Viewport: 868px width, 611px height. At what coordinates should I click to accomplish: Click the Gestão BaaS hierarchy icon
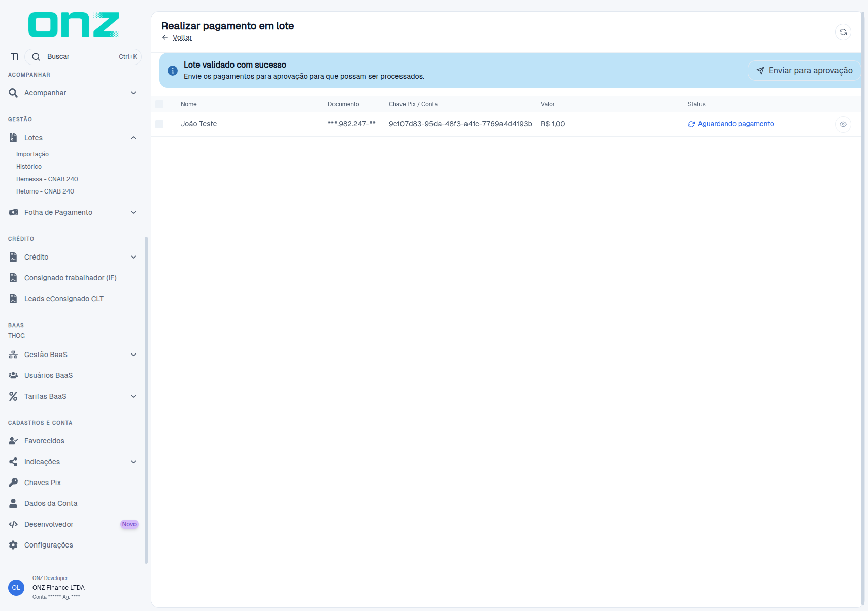point(13,355)
